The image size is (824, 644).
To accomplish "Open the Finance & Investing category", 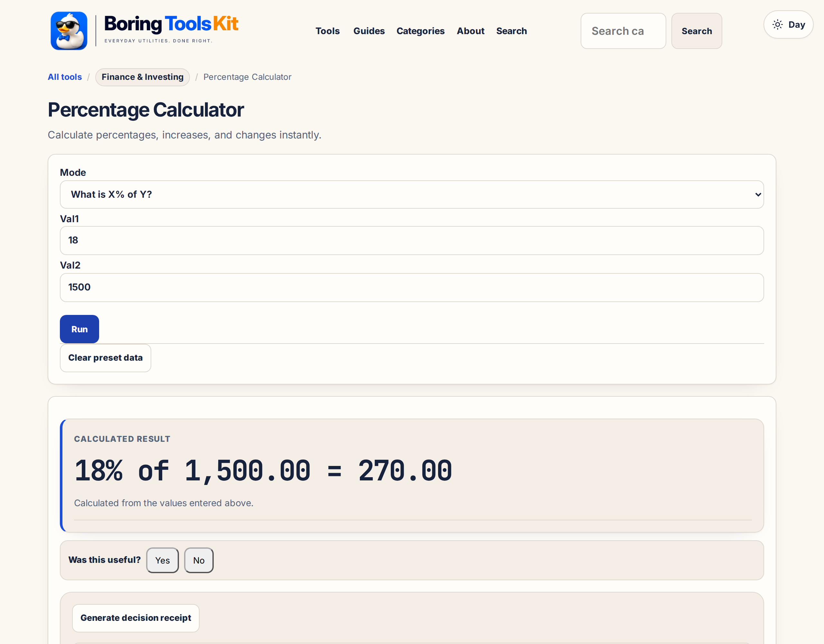I will (x=142, y=77).
